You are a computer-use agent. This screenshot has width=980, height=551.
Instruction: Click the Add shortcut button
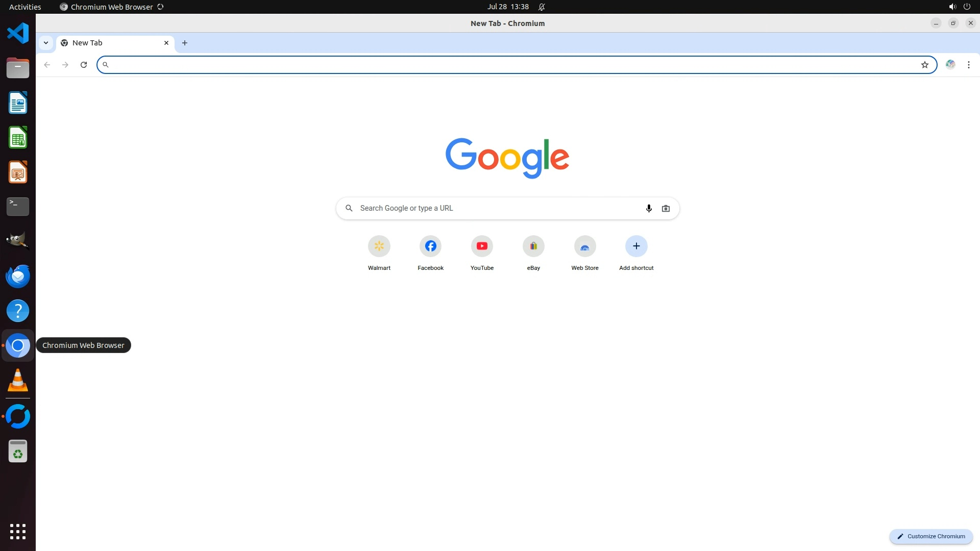(636, 246)
